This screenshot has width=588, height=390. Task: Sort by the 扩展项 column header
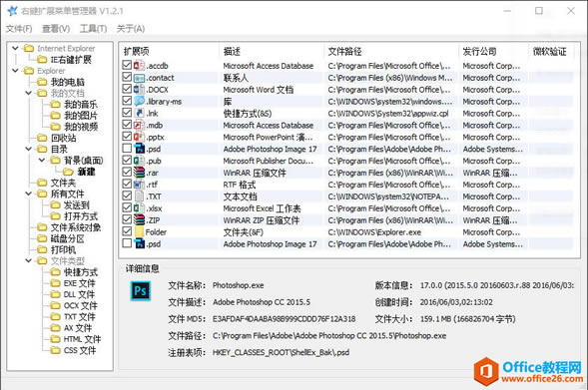tap(170, 51)
